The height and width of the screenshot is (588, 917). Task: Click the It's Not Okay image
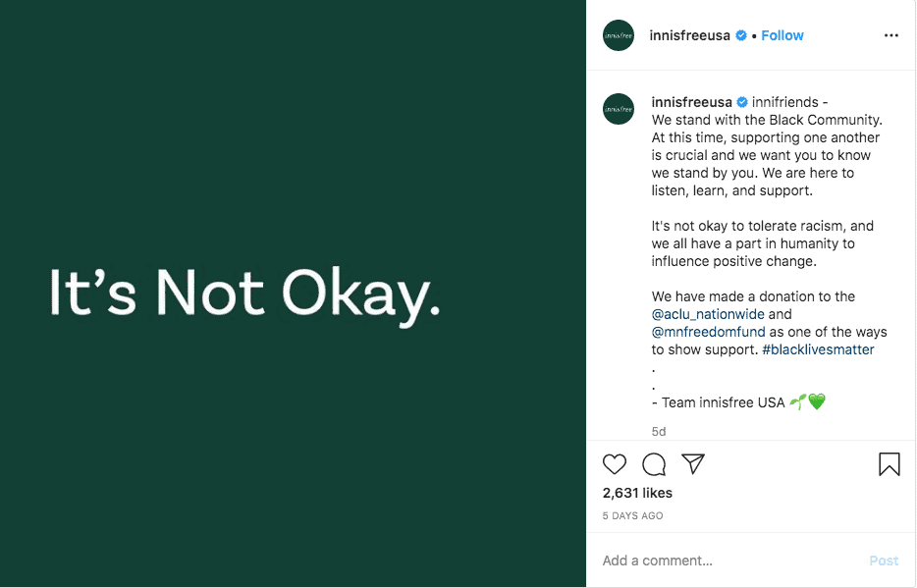click(293, 294)
